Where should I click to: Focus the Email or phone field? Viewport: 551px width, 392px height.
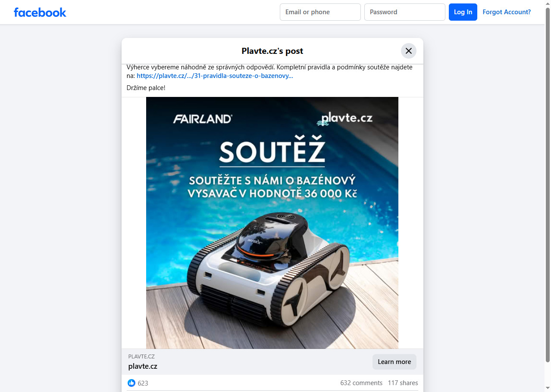coord(320,12)
